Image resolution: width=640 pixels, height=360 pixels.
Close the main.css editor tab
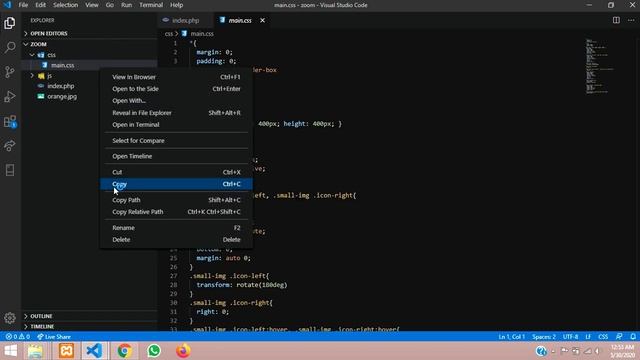point(262,20)
